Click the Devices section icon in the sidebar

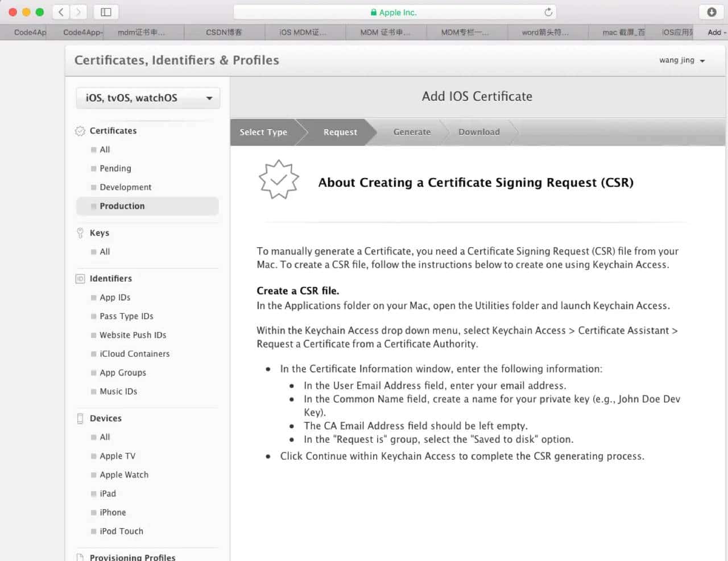tap(80, 418)
